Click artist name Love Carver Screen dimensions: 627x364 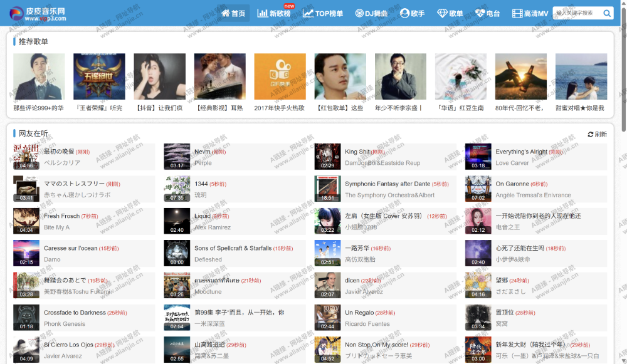[x=512, y=163]
